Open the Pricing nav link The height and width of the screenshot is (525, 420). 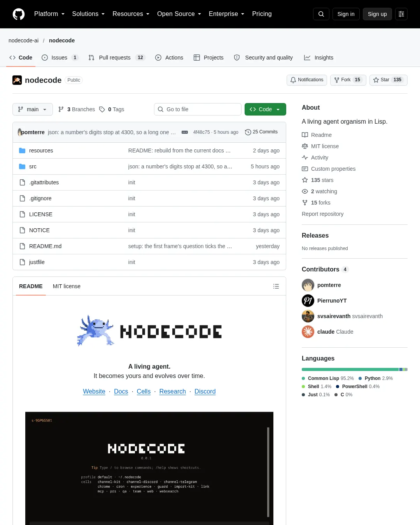coord(262,14)
